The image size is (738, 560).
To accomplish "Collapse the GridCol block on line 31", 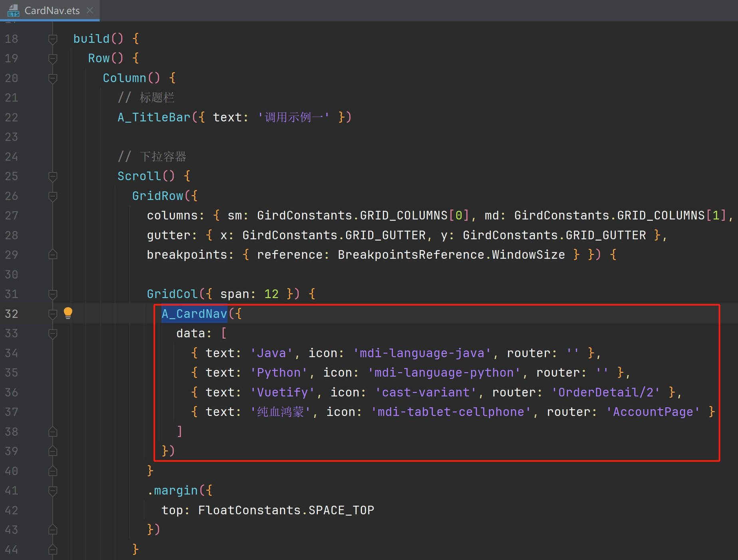I will (x=53, y=294).
